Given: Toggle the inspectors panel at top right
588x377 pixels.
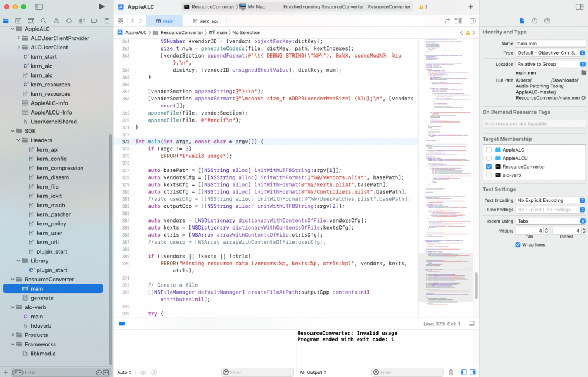Looking at the screenshot, I should [579, 6].
